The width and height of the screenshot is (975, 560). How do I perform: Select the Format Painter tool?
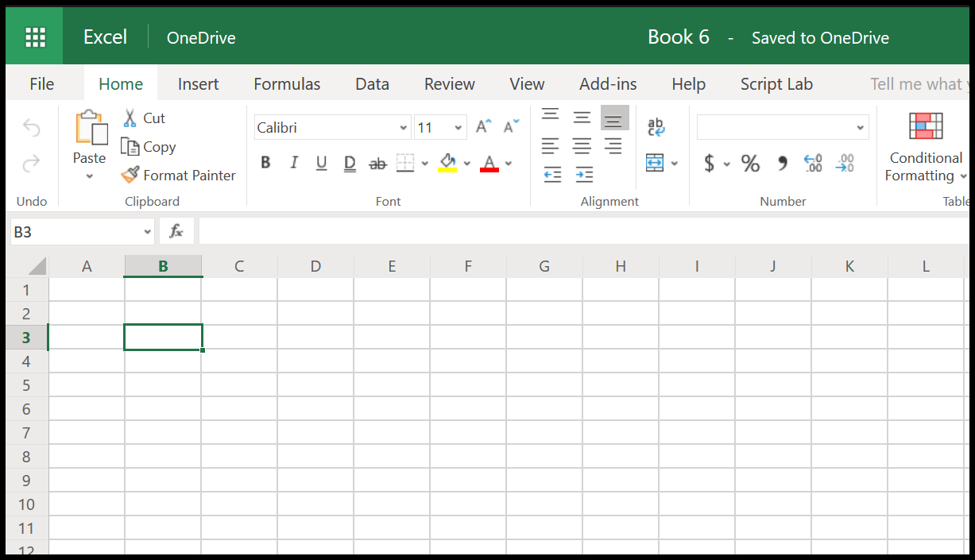point(178,175)
